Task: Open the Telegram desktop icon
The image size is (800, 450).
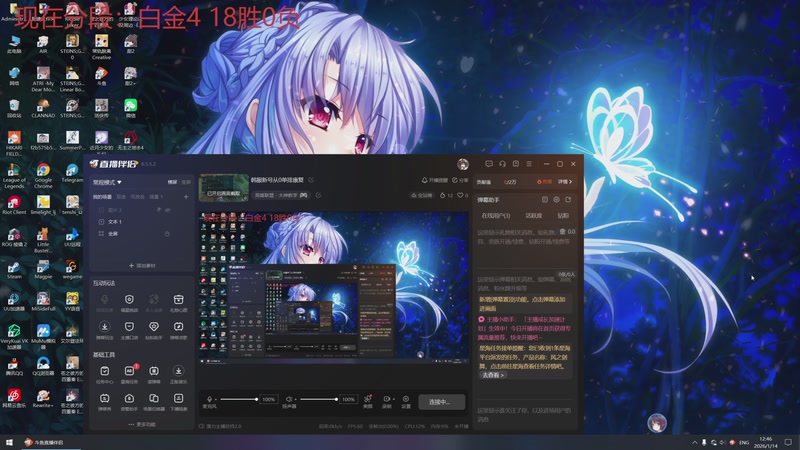Action: point(72,173)
